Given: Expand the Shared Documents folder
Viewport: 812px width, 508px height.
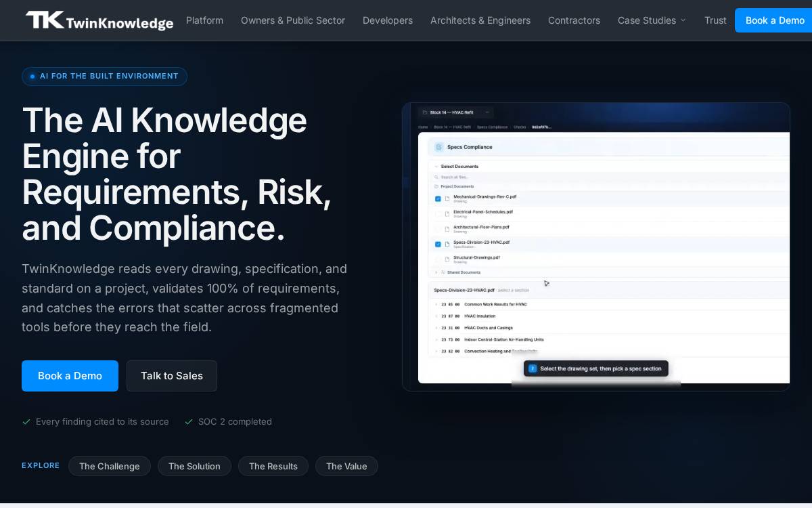Looking at the screenshot, I should pyautogui.click(x=436, y=272).
